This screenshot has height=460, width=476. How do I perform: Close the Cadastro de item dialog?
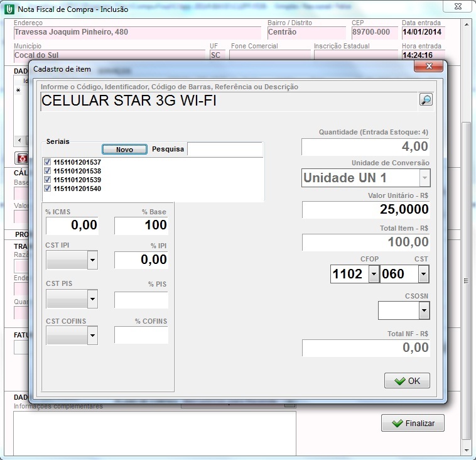click(x=428, y=66)
